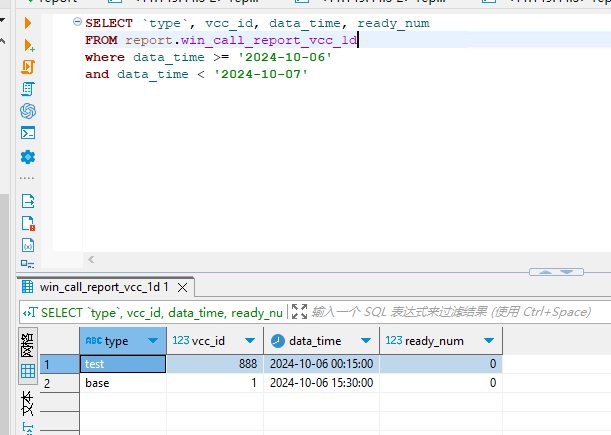Click ready_num value 0 in the base row

pos(441,383)
